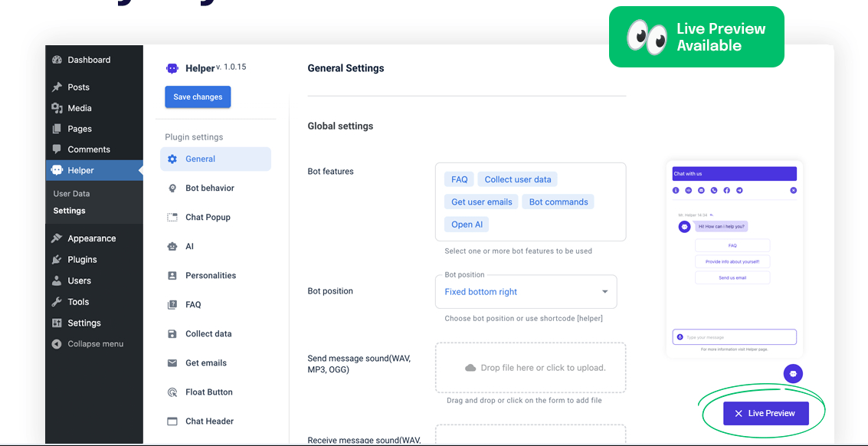Click the Save changes button
Image resolution: width=868 pixels, height=446 pixels.
(198, 97)
